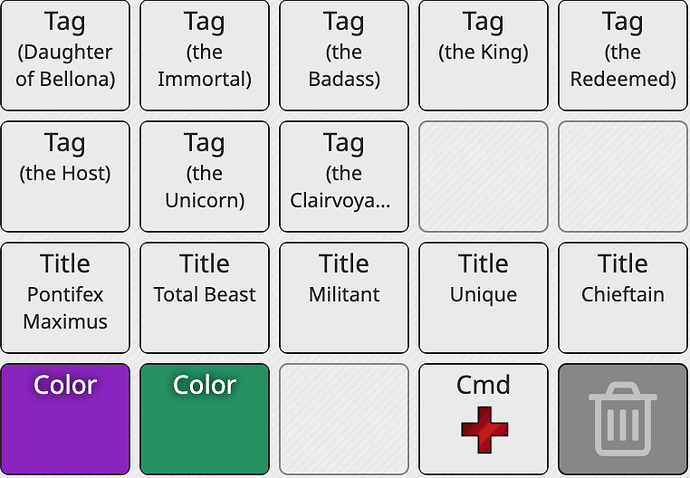
Task: Select the Militant title
Action: click(x=344, y=298)
